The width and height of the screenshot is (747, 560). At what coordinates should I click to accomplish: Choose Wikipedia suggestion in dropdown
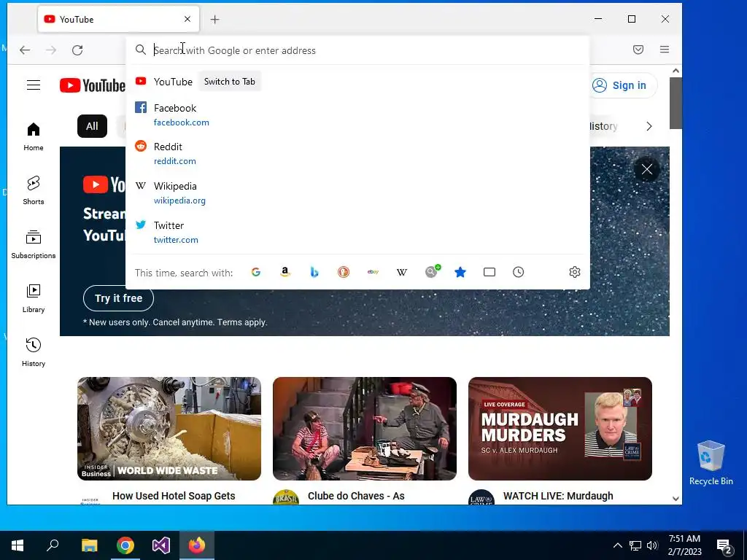(x=357, y=192)
